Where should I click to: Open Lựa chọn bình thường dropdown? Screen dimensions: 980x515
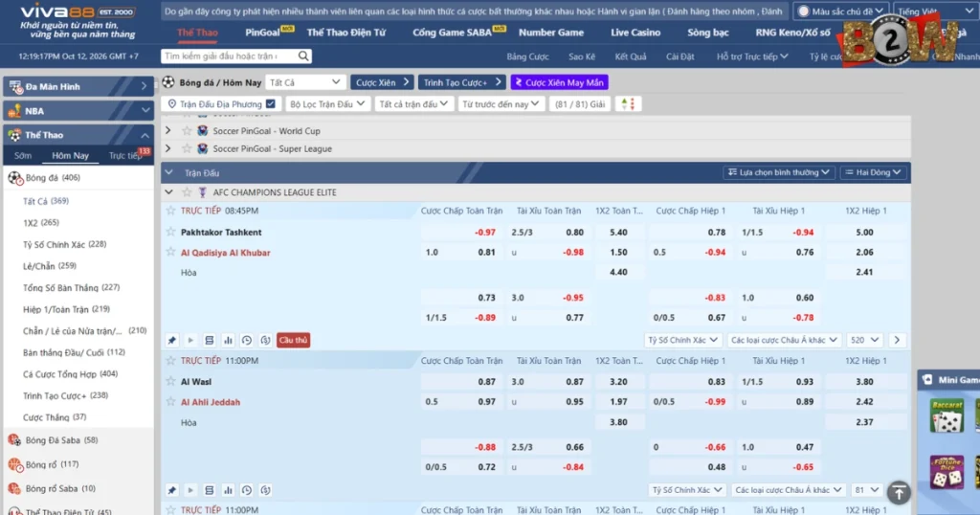(x=778, y=172)
